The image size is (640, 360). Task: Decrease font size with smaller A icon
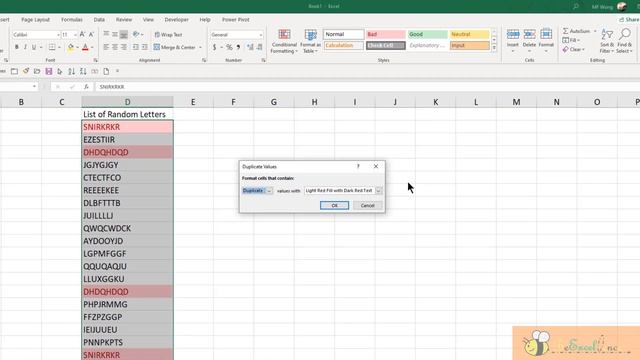91,35
